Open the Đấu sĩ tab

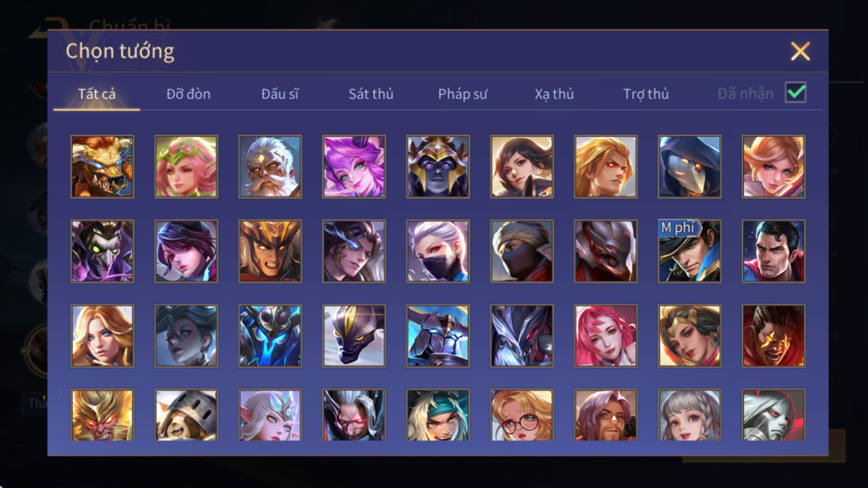point(280,94)
